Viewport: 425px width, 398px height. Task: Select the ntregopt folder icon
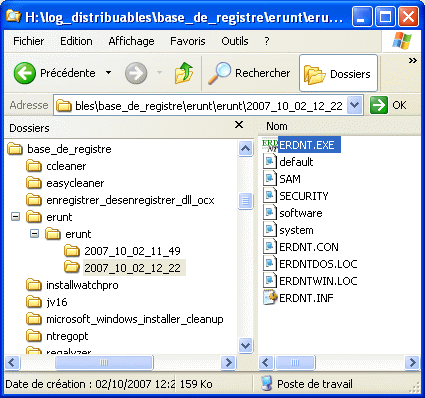[x=34, y=336]
